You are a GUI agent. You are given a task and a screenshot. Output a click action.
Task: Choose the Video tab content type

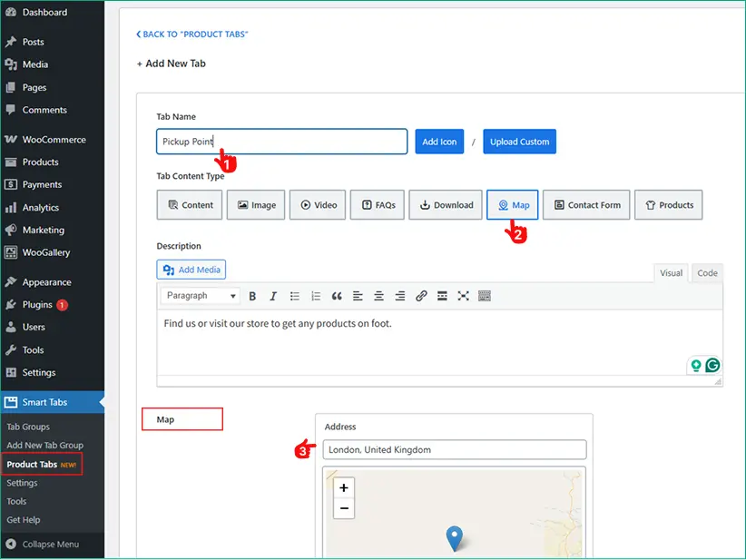click(x=318, y=205)
